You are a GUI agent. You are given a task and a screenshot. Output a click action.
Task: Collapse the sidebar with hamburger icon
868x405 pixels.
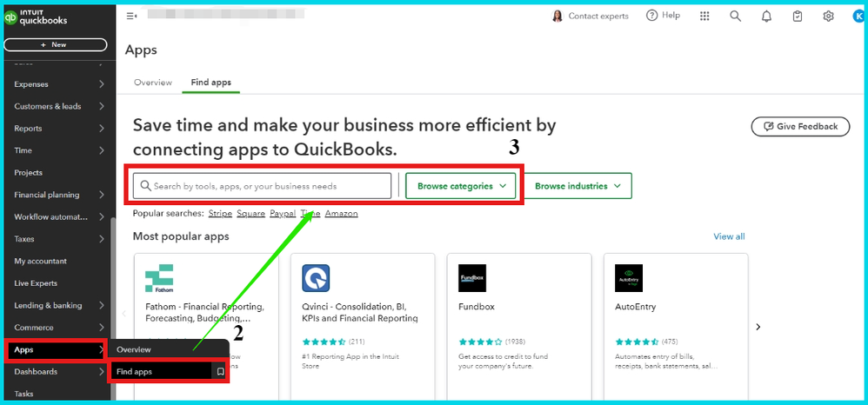click(131, 16)
